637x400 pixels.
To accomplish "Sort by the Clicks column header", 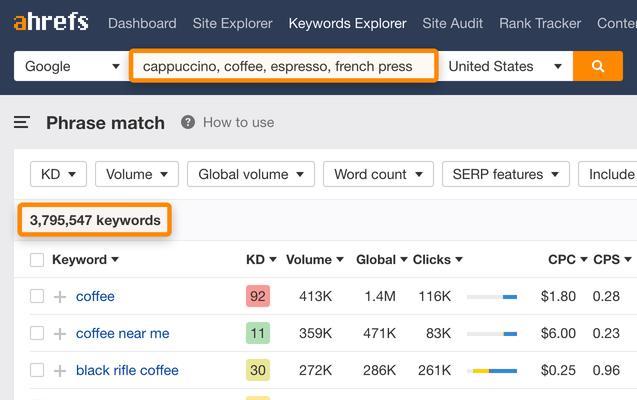I will coord(438,259).
